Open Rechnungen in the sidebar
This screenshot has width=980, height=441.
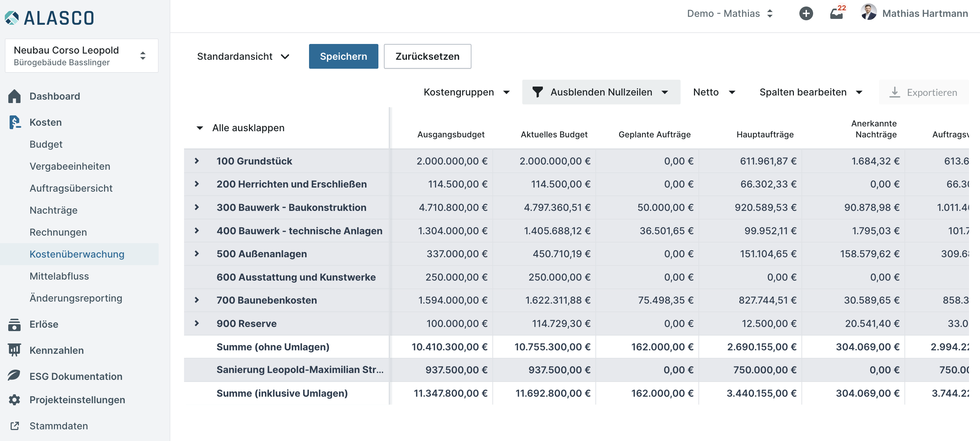tap(58, 232)
